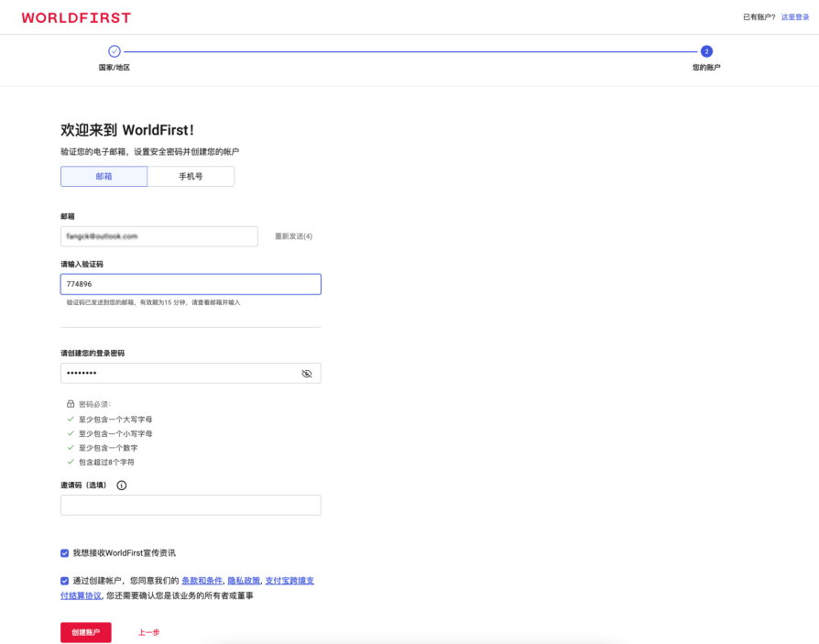Click the info icon beside 邀请码（选填）
819x644 pixels.
(120, 485)
